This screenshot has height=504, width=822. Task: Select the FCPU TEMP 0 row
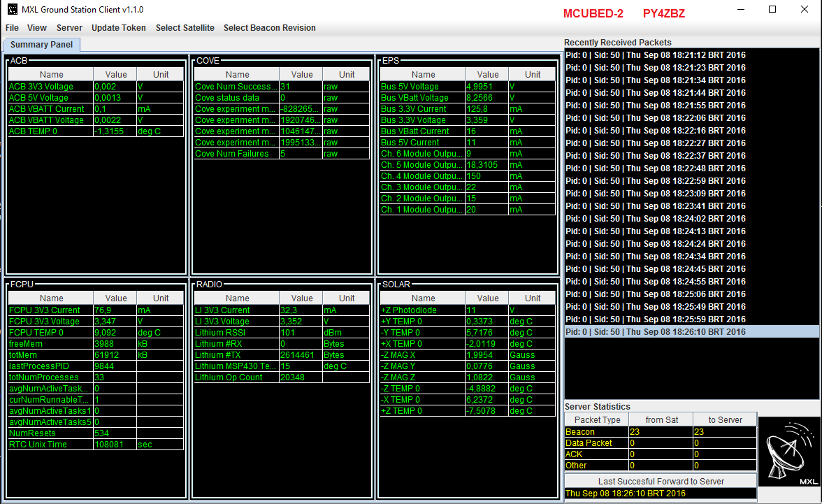point(50,333)
